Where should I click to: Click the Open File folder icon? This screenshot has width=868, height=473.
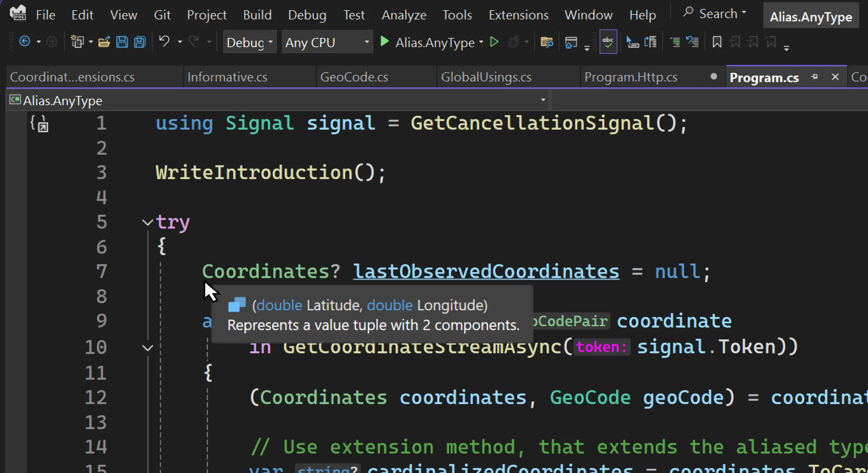[104, 42]
